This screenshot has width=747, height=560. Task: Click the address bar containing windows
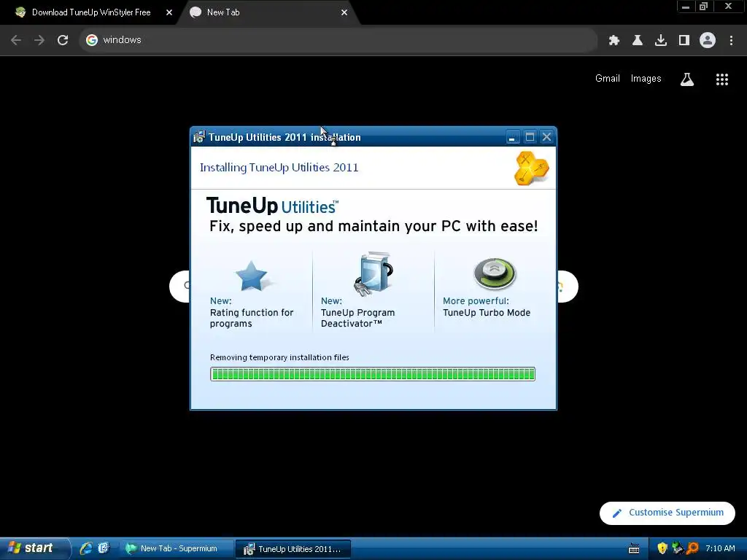click(x=338, y=40)
